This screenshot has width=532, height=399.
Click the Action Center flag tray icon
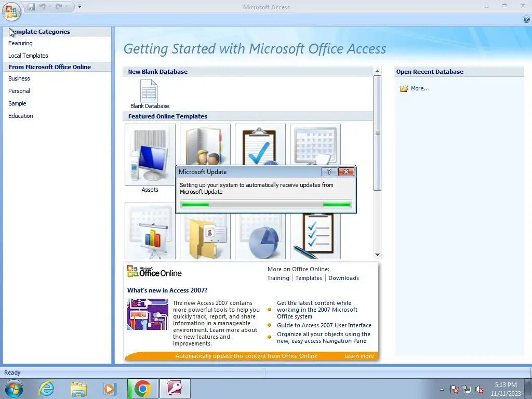(455, 390)
